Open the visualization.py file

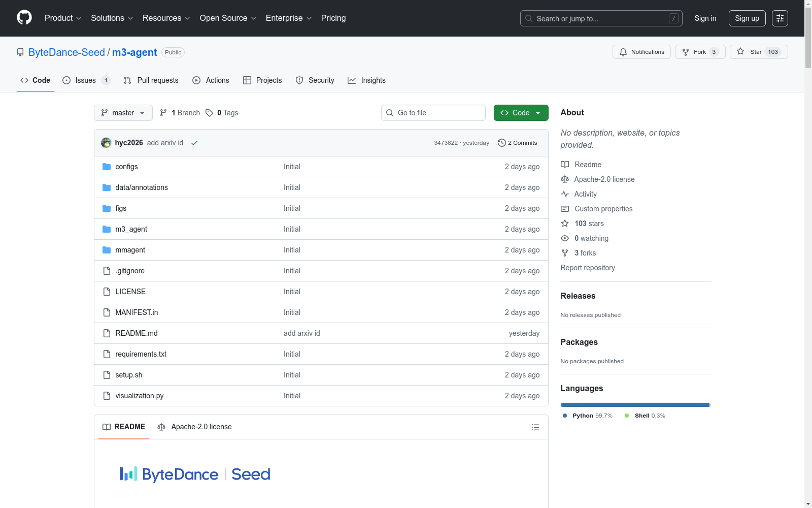[x=140, y=396]
